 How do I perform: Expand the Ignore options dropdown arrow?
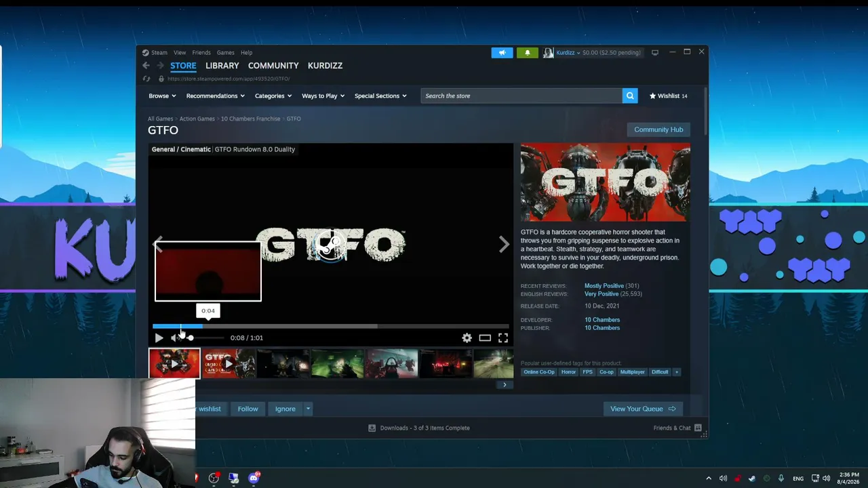(x=308, y=409)
